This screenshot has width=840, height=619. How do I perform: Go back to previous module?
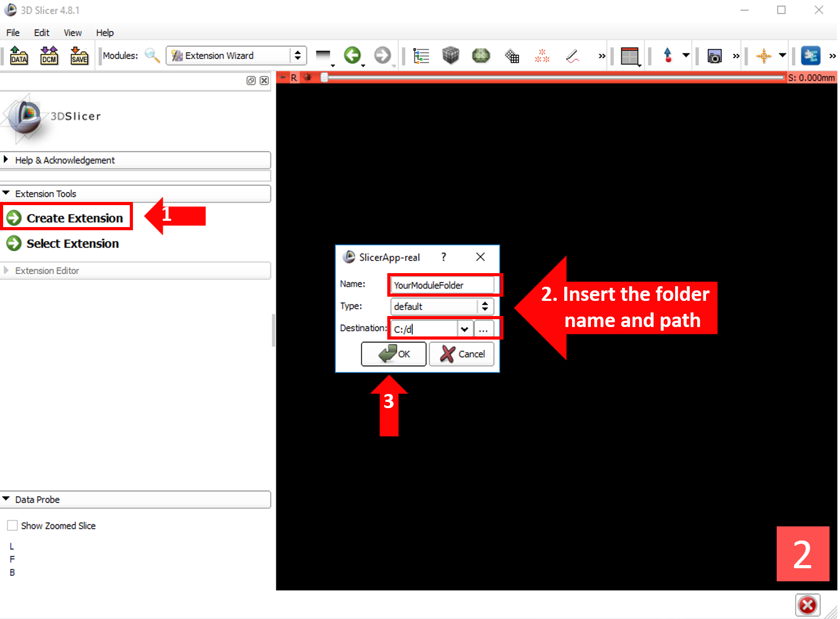[x=353, y=55]
